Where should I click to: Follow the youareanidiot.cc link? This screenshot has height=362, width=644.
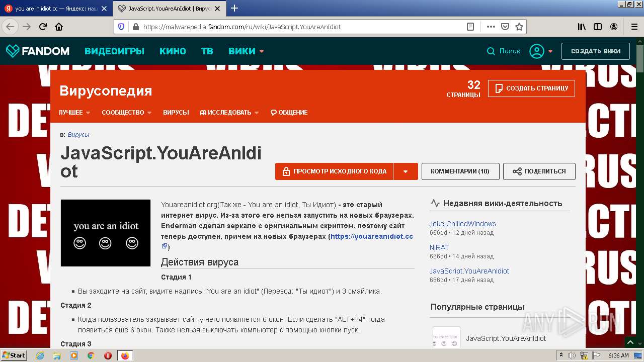pyautogui.click(x=372, y=236)
